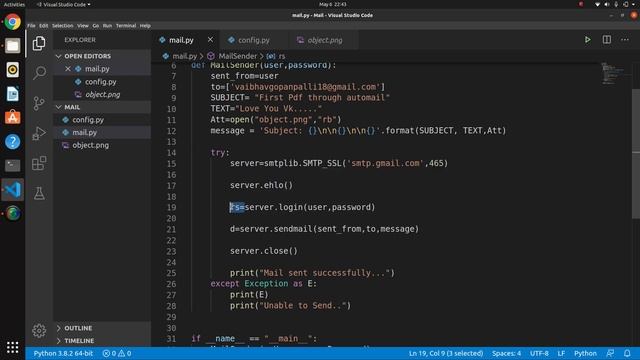This screenshot has width=640, height=360.
Task: Open the Edit menu
Action: (x=44, y=26)
